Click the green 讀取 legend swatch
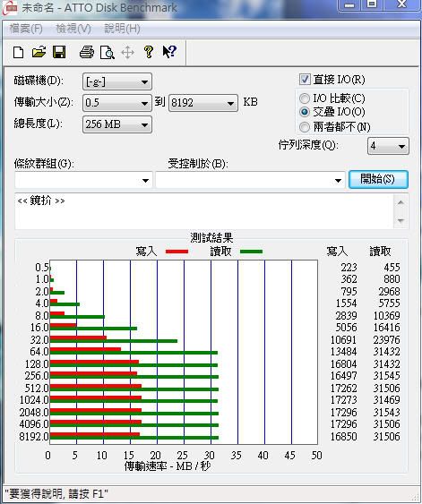This screenshot has height=504, width=422. click(x=251, y=252)
